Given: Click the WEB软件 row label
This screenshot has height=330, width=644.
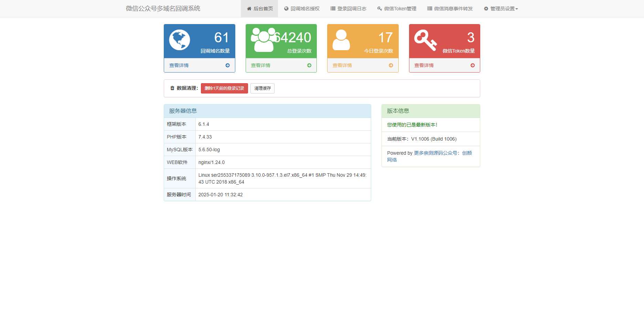Looking at the screenshot, I should pos(177,162).
